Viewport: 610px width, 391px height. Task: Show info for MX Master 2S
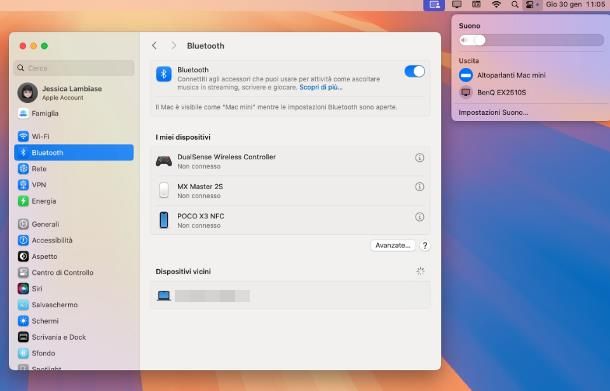(x=419, y=187)
